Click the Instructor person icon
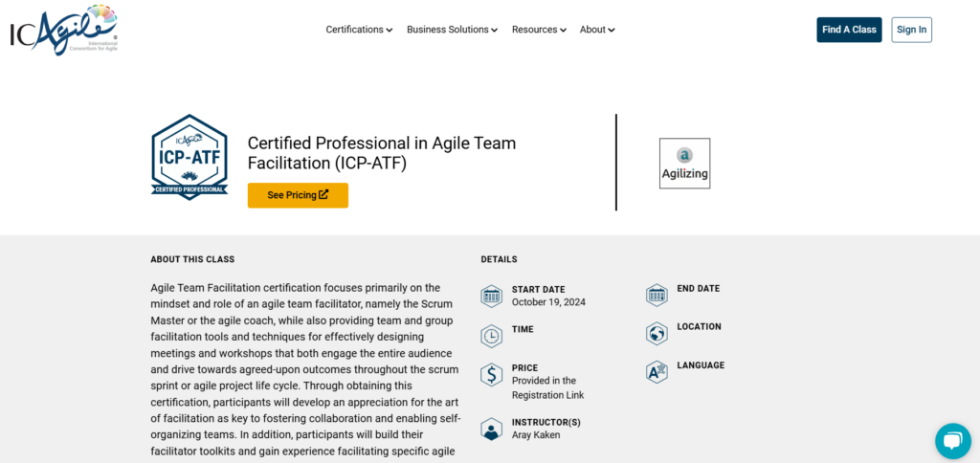This screenshot has width=980, height=463. (x=491, y=430)
